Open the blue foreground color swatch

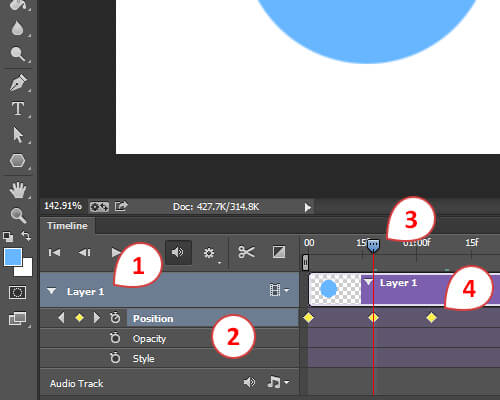coord(13,257)
